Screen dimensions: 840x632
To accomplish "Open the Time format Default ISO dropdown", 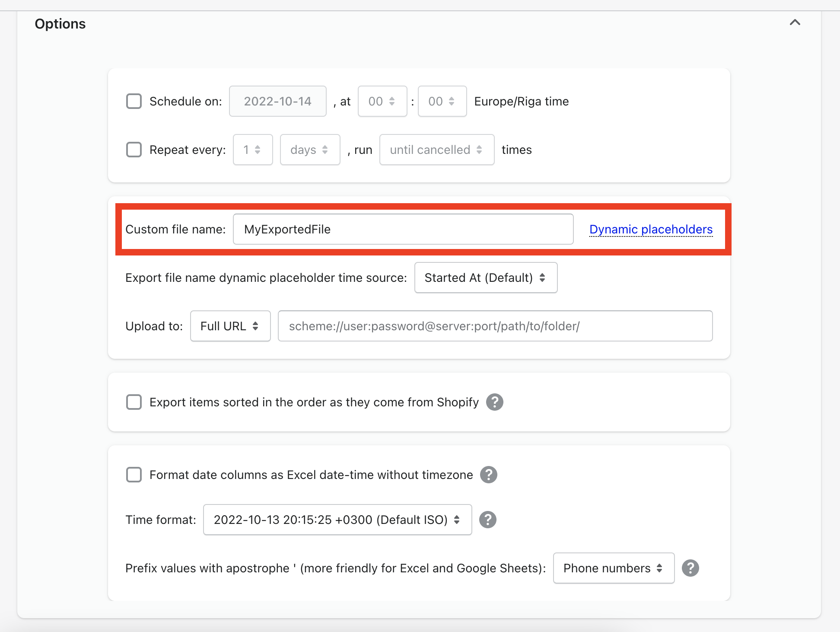I will (337, 520).
